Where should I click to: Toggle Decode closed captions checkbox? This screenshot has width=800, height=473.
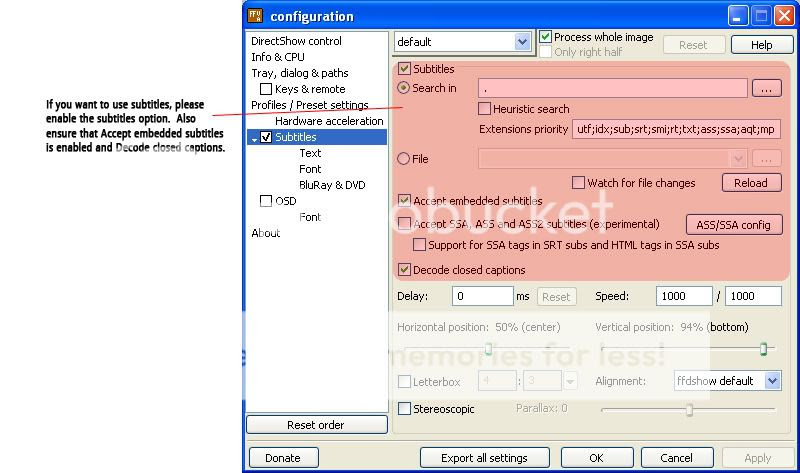point(404,269)
